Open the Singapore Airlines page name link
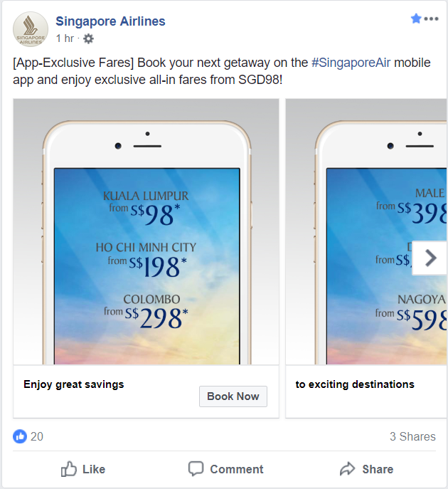Screen dimensions: 448x489 (x=110, y=21)
